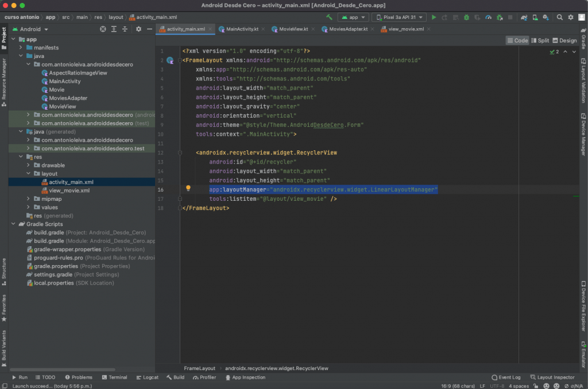This screenshot has height=389, width=588.
Task: Open the Device Manager toolbar icon
Action: [535, 17]
